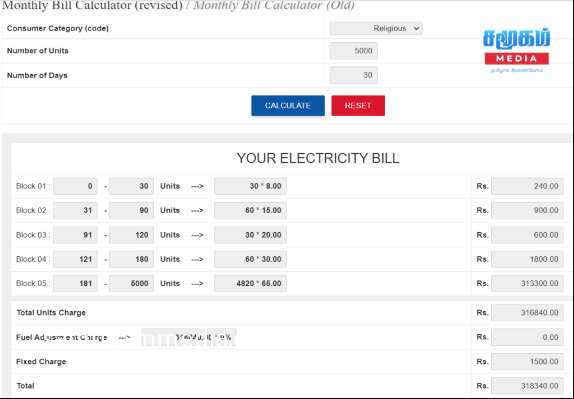Click the Block 05 formula 4820 * 65.00
The image size is (574, 399).
click(x=250, y=283)
